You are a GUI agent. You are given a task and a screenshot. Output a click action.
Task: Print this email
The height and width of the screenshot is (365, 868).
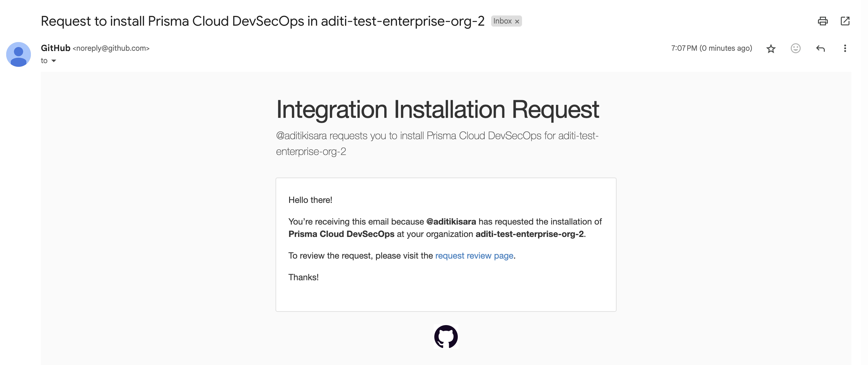(823, 21)
